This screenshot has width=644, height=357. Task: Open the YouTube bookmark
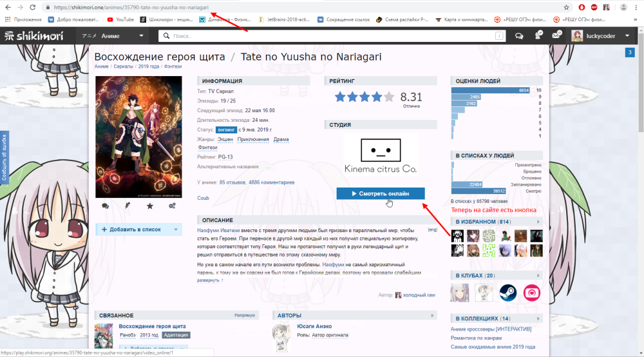[x=120, y=19]
